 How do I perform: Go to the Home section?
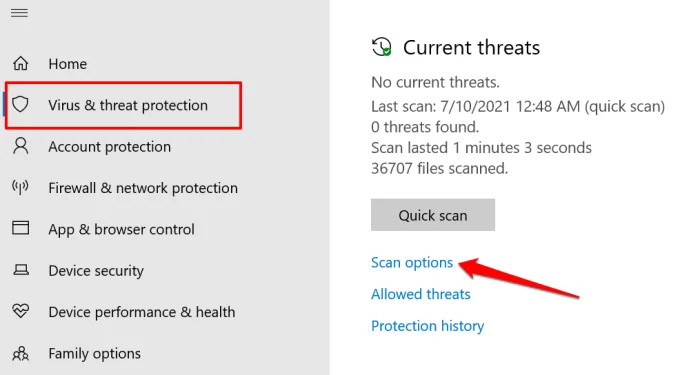tap(68, 64)
